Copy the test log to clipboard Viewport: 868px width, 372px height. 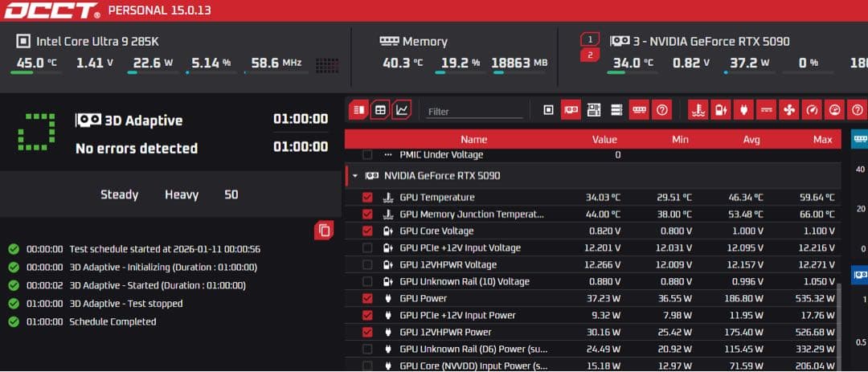click(x=325, y=231)
